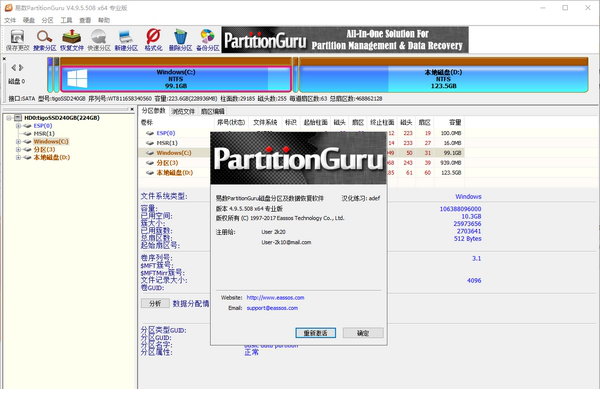Select MSR(1) in the disk tree
The height and width of the screenshot is (404, 600).
click(44, 134)
